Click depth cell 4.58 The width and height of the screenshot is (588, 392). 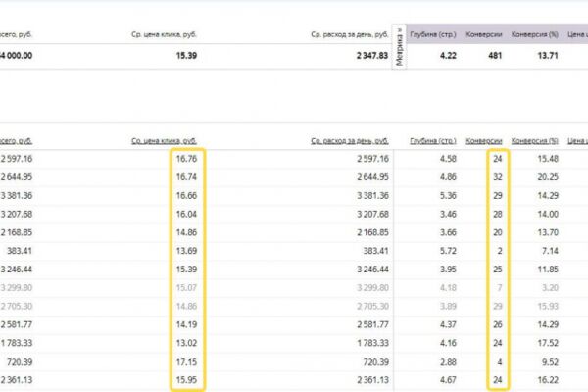[x=448, y=159]
